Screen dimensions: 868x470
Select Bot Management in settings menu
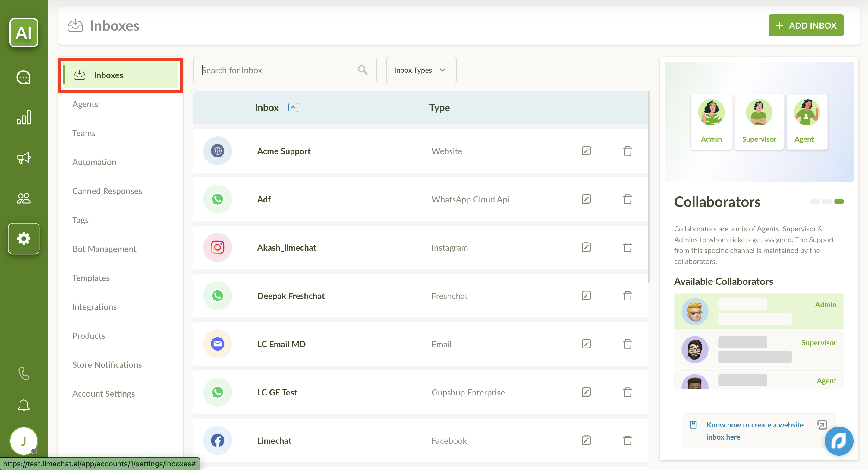(104, 249)
